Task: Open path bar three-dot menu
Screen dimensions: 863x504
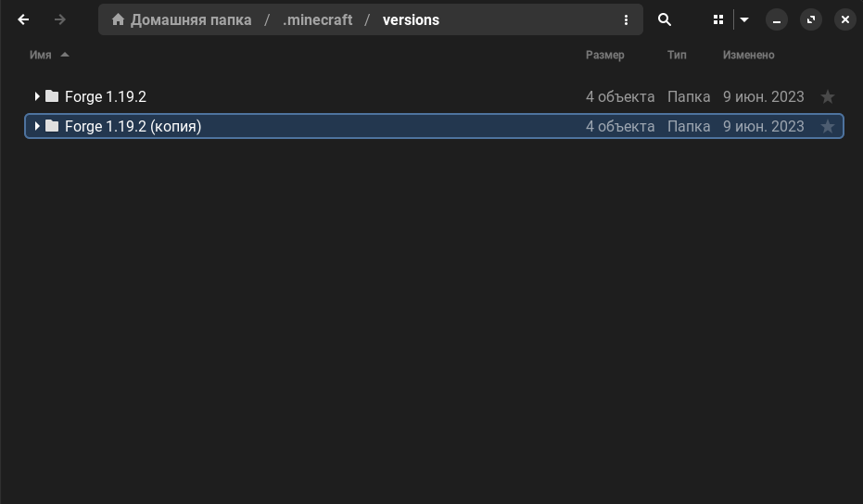Action: click(626, 19)
